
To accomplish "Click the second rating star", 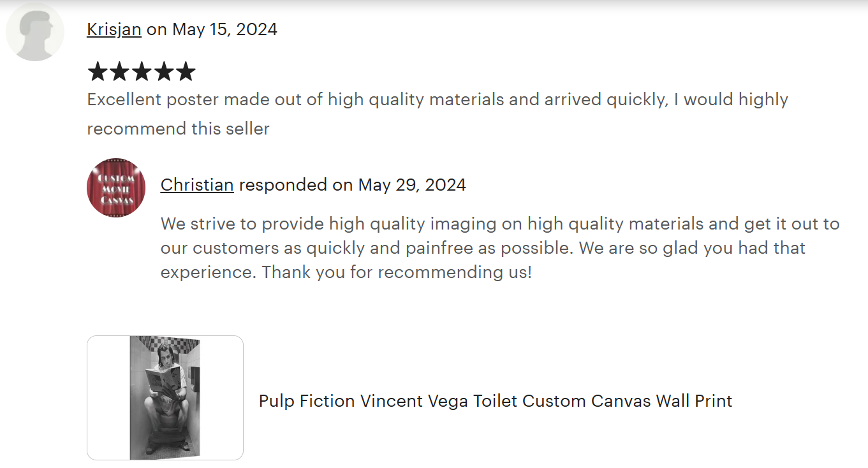I will tap(119, 72).
